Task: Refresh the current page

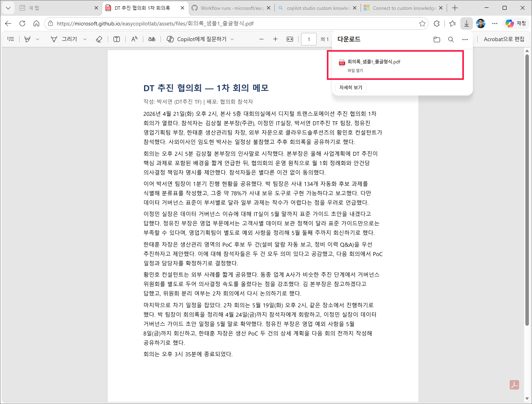Action: pyautogui.click(x=22, y=23)
